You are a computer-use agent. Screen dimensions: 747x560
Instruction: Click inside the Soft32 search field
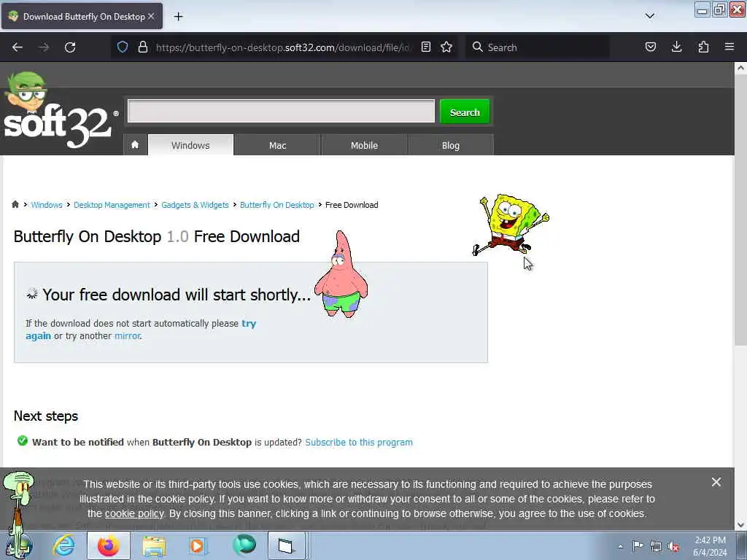point(281,111)
